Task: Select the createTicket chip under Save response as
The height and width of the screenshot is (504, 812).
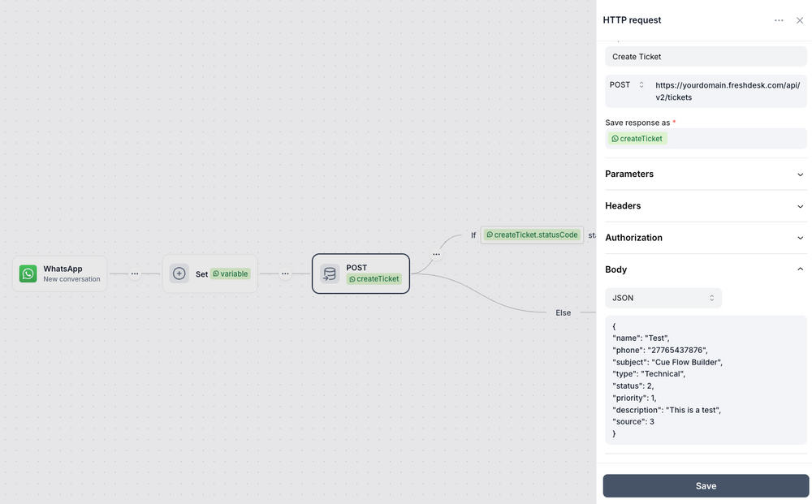Action: [x=637, y=138]
